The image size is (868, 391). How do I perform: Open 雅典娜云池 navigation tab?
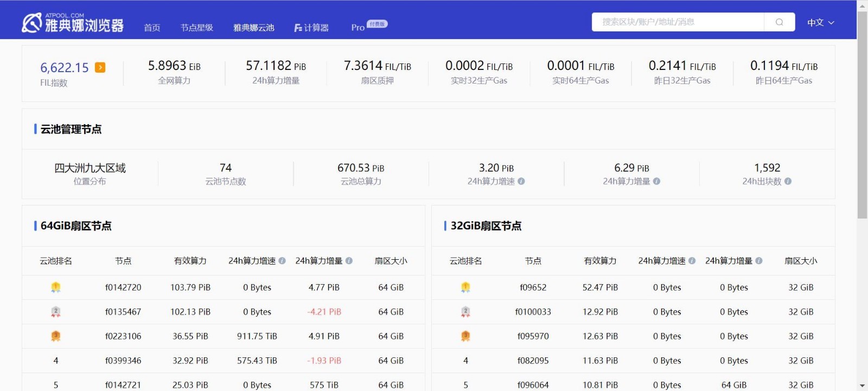click(x=253, y=28)
